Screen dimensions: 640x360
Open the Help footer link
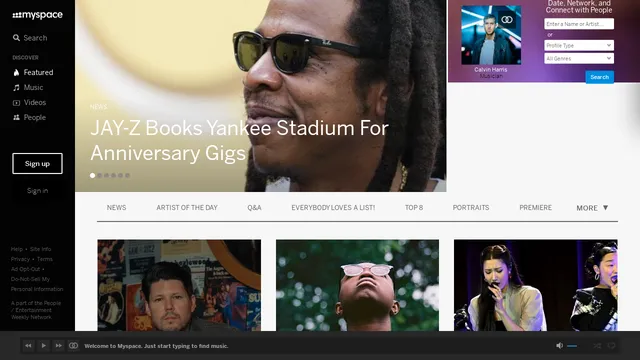17,249
